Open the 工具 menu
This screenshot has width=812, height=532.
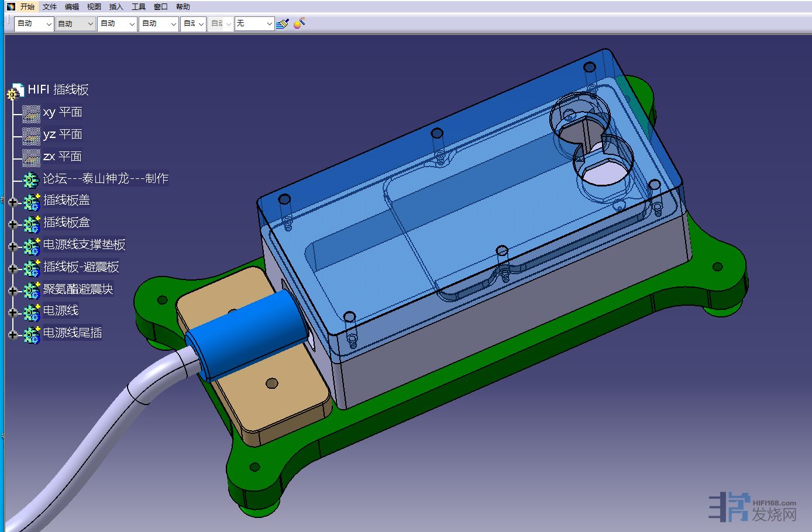[138, 7]
